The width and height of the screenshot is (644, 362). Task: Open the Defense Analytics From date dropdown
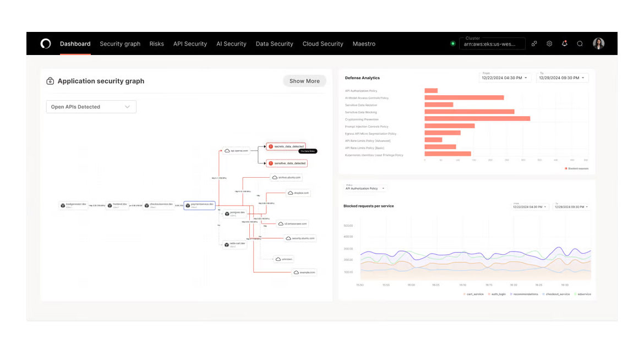(x=505, y=78)
